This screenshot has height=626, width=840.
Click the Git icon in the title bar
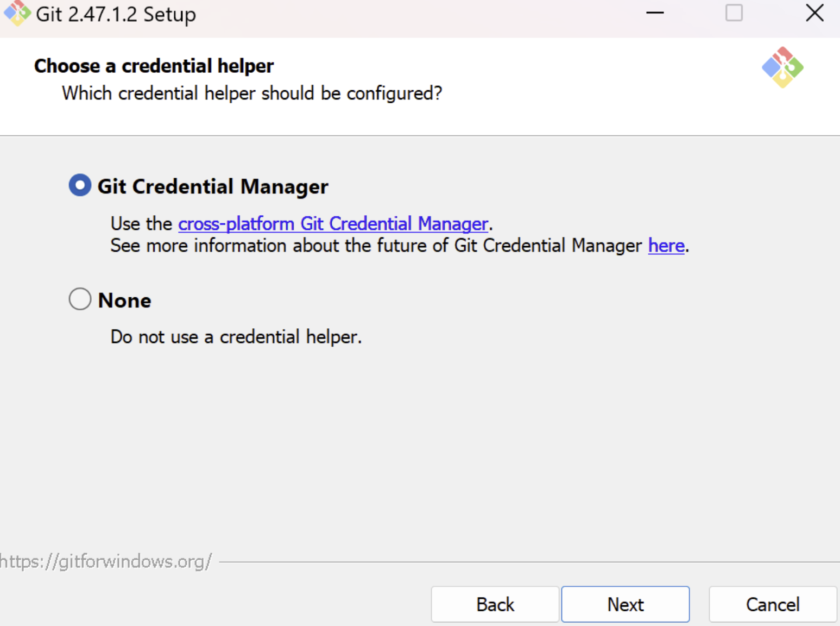tap(16, 14)
